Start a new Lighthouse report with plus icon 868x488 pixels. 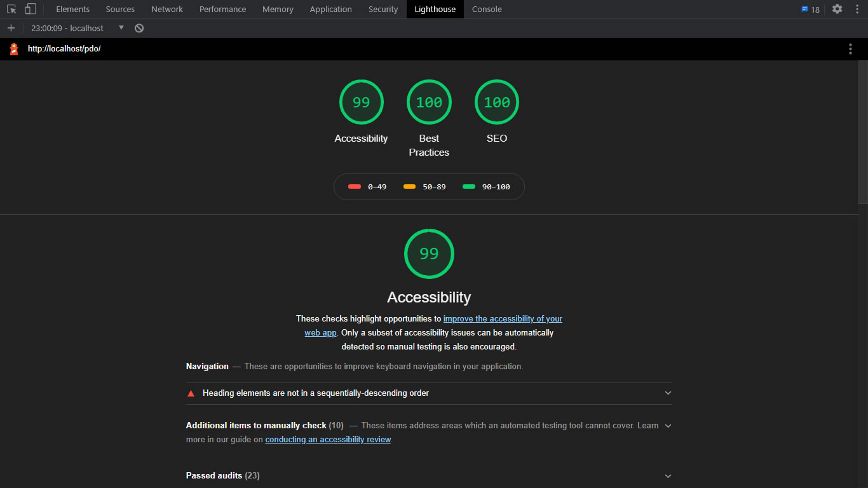11,28
